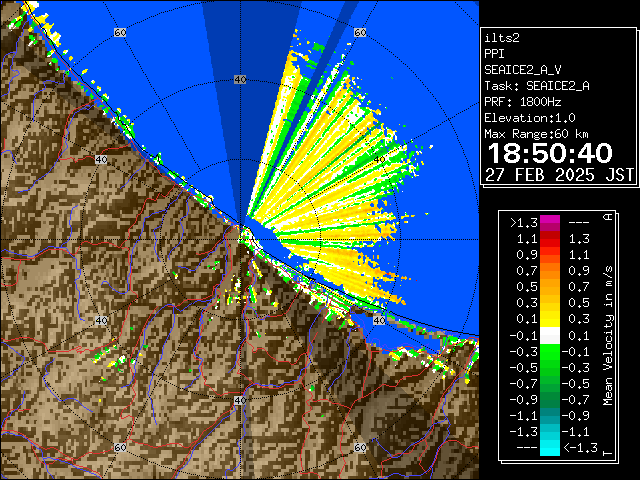
Task: Click the magenta >1.3 legend color
Action: pyautogui.click(x=550, y=223)
